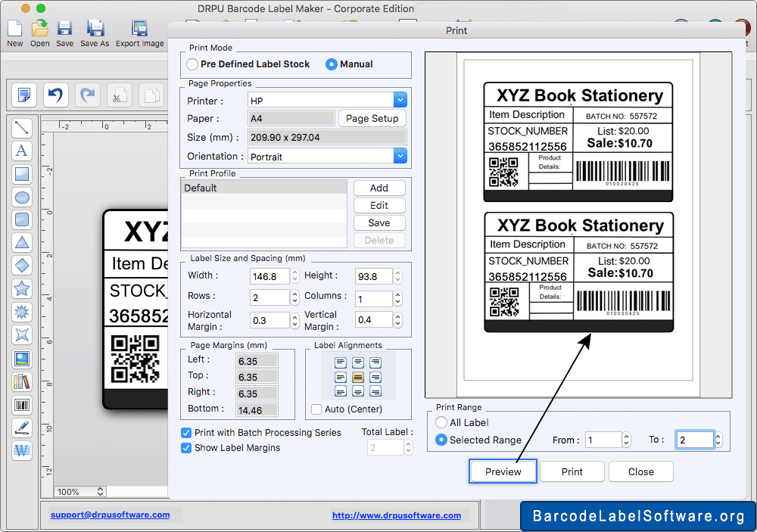757x532 pixels.
Task: Click the Rows input field
Action: click(x=269, y=297)
